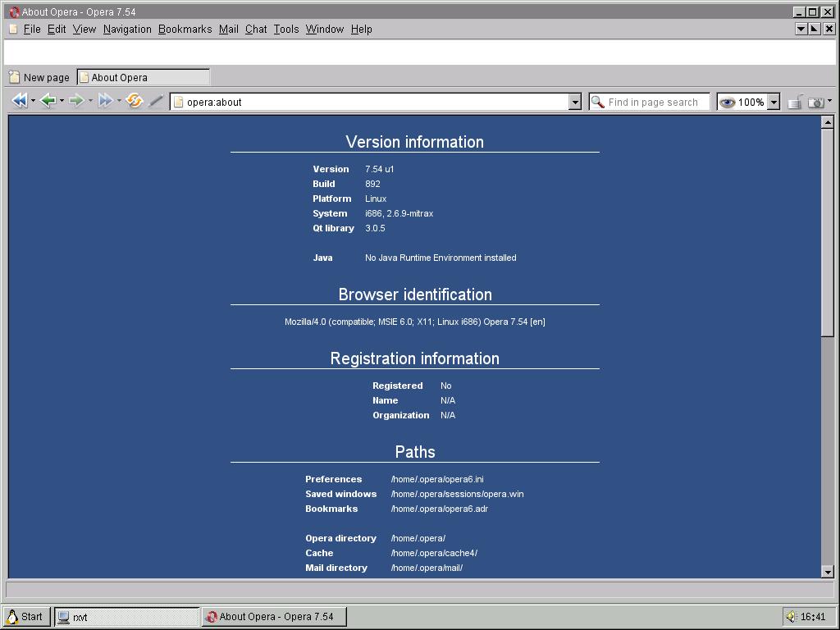Click the Find in page search field

pos(650,102)
